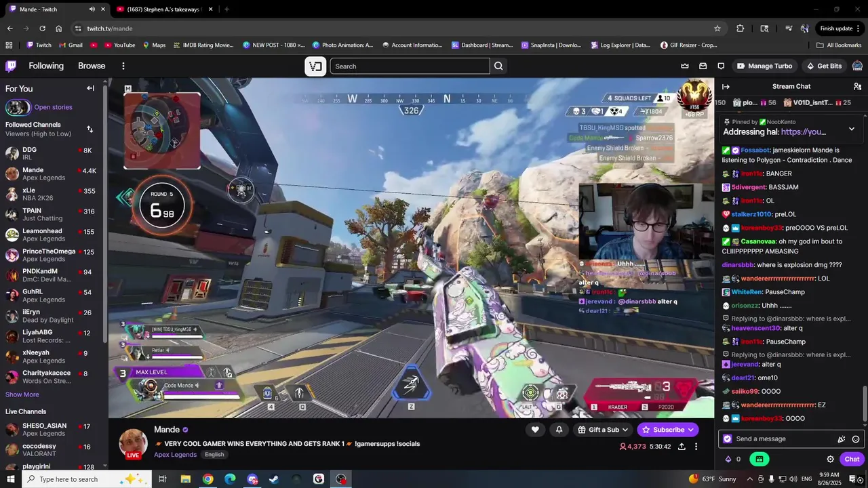Reload the page
Image resolution: width=868 pixels, height=488 pixels.
coord(42,28)
